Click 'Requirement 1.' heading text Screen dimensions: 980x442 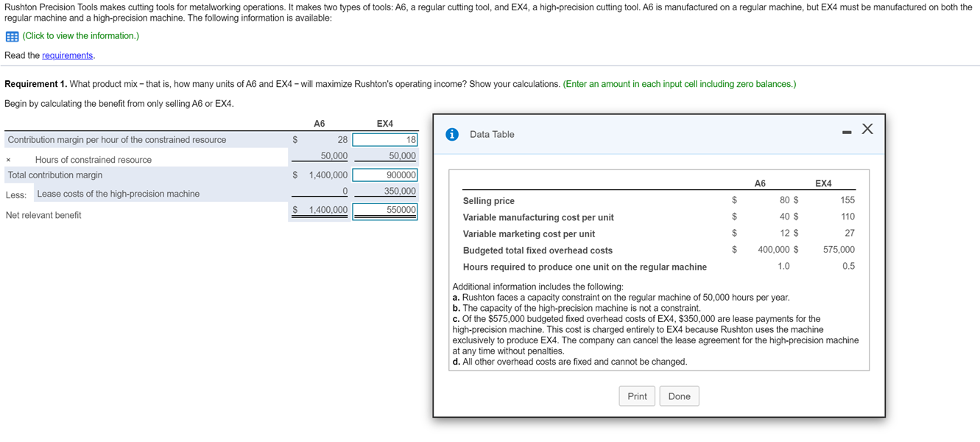(35, 84)
